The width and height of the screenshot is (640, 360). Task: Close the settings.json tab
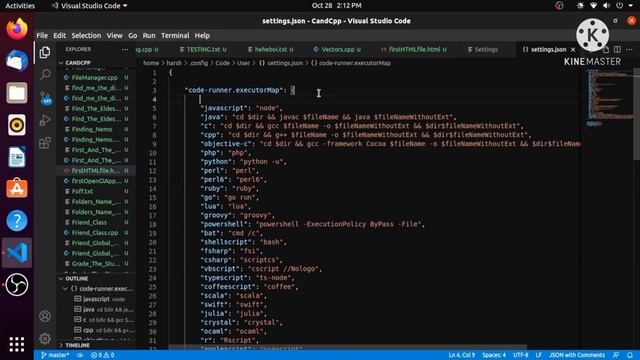pos(573,49)
